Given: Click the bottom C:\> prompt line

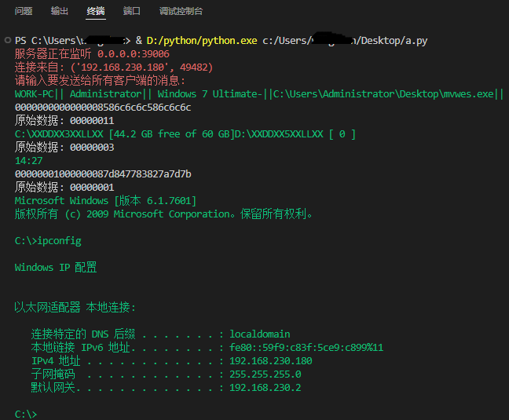Looking at the screenshot, I should coord(26,414).
